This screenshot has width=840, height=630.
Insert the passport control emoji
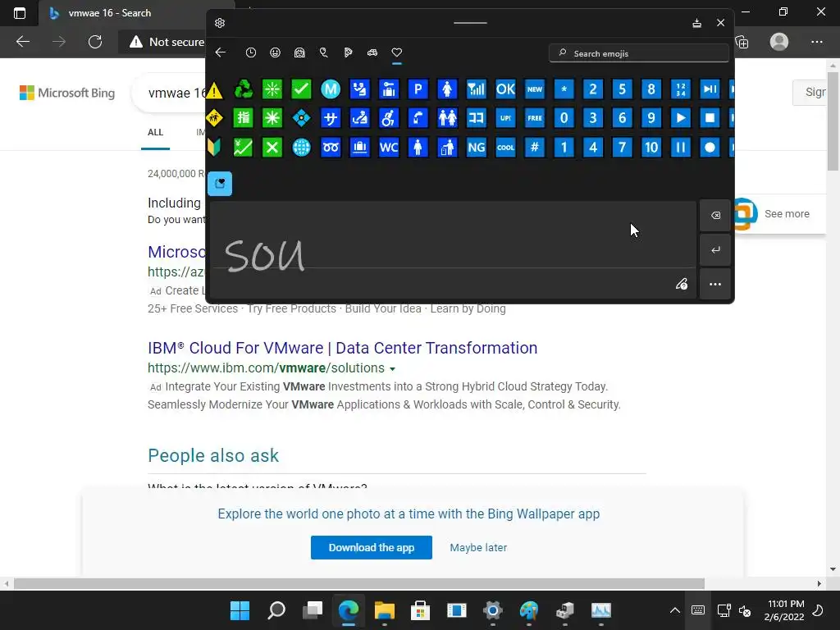click(x=359, y=89)
